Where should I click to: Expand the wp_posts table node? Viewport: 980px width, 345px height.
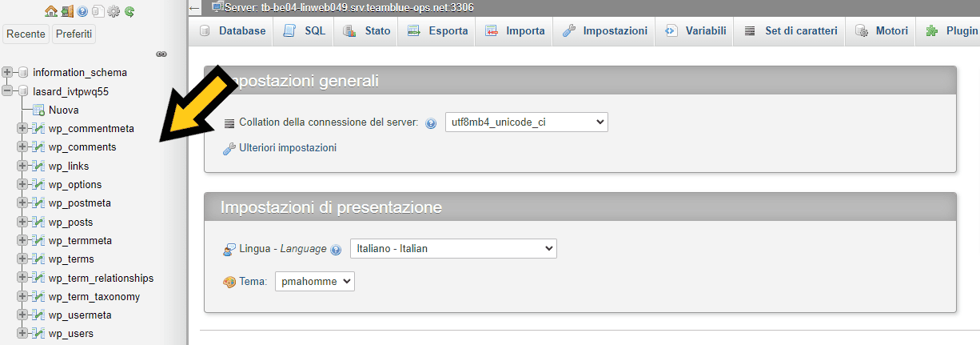pos(22,223)
